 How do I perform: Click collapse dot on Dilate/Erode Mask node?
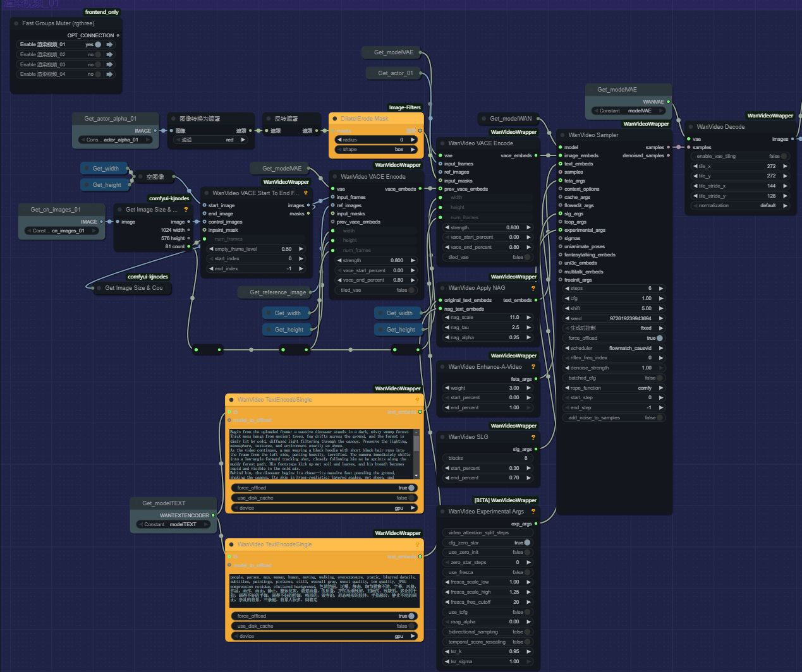[x=334, y=119]
